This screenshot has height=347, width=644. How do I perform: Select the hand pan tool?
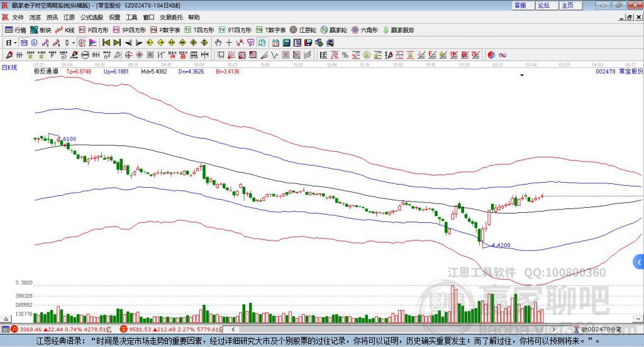pyautogui.click(x=218, y=43)
